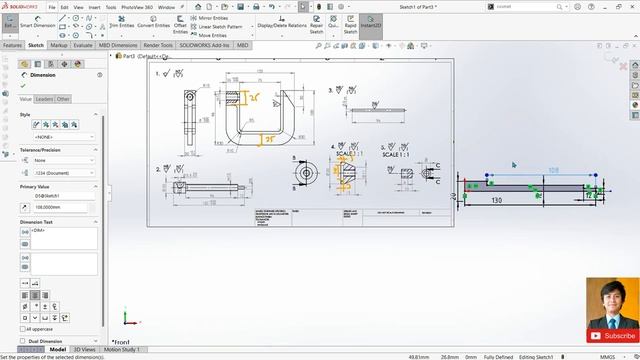Click Move Entities
Viewport: 640px width, 360px height.
[x=209, y=35]
